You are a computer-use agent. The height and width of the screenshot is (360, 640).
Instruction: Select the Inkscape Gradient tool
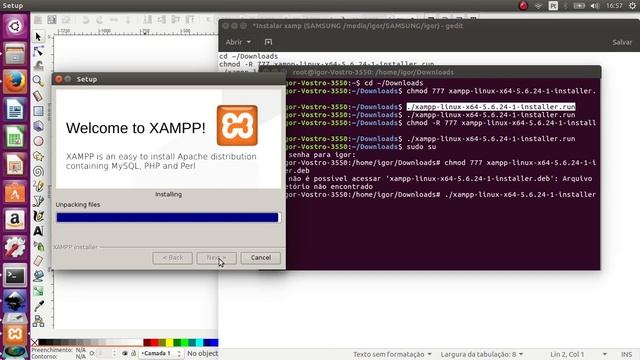coord(38,291)
